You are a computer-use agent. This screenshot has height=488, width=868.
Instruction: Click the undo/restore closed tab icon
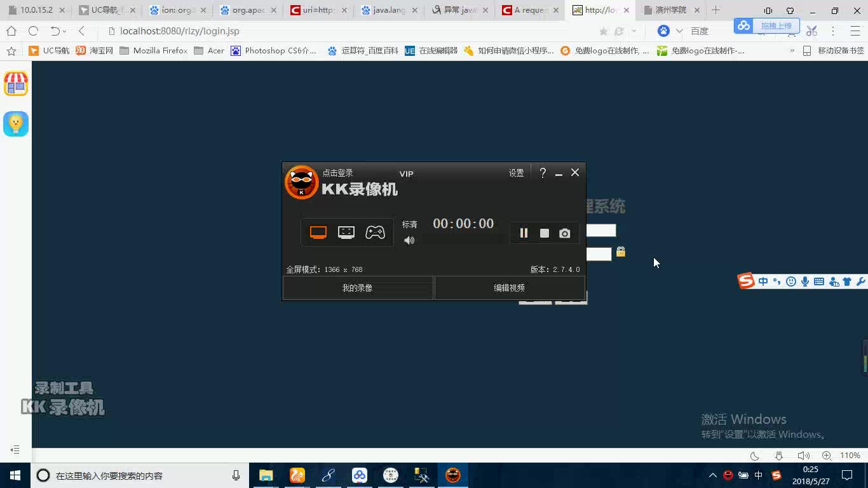(x=55, y=31)
